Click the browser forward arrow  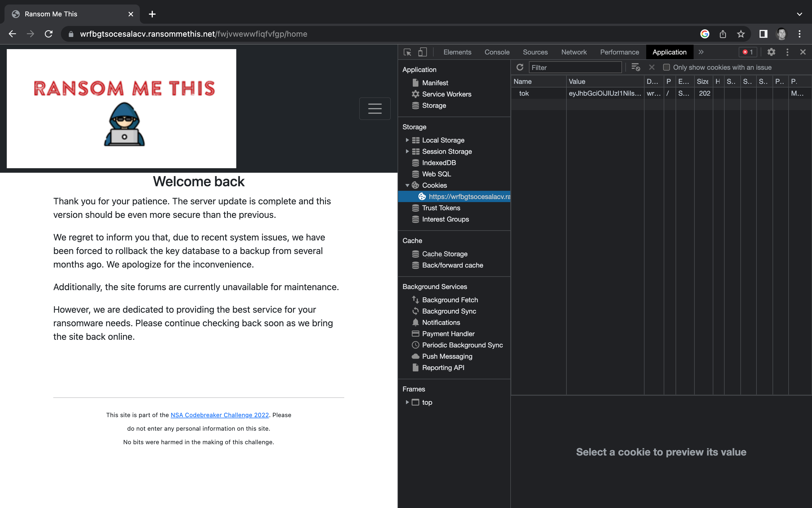tap(30, 34)
